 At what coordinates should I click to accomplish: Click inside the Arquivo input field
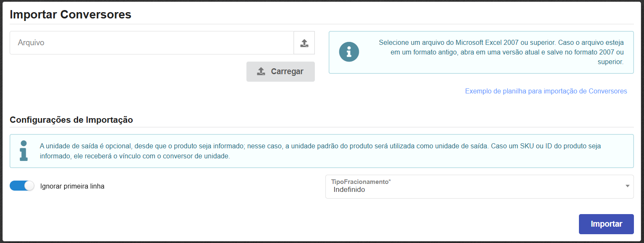click(x=151, y=42)
